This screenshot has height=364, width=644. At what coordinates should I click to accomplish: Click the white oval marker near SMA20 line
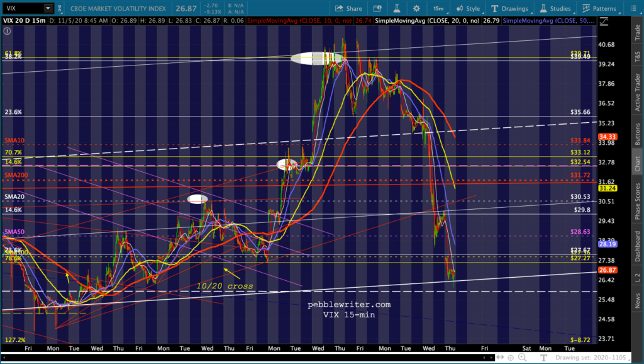[x=197, y=199]
